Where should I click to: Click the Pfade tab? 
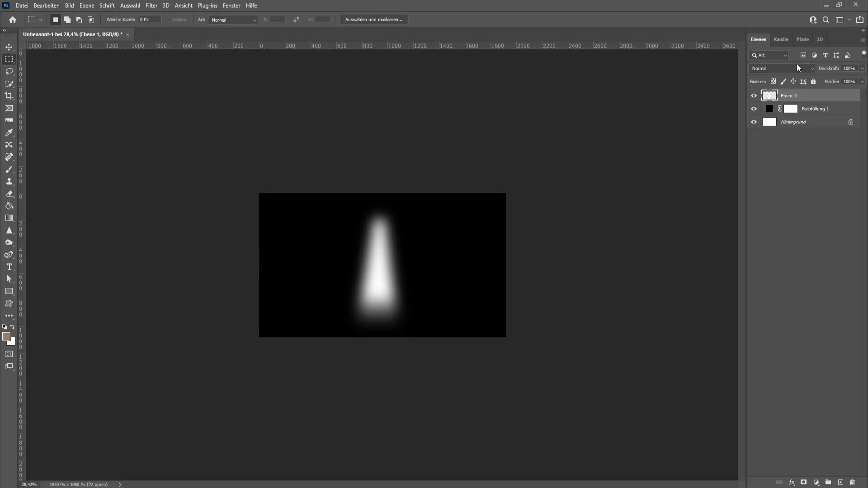[802, 39]
